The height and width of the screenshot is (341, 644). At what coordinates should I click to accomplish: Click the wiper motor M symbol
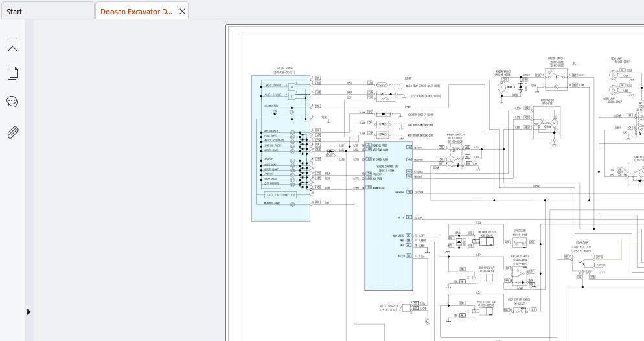pyautogui.click(x=554, y=123)
